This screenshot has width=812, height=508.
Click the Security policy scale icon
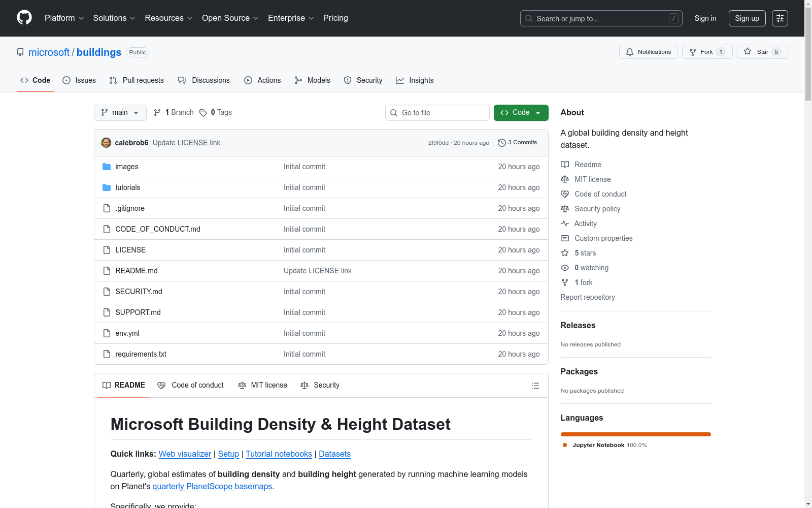coord(565,209)
